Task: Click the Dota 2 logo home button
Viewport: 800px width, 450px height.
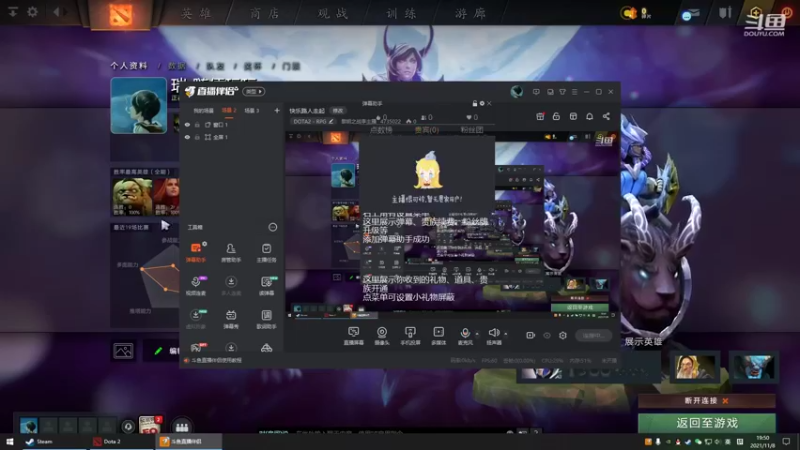Action: [x=120, y=14]
